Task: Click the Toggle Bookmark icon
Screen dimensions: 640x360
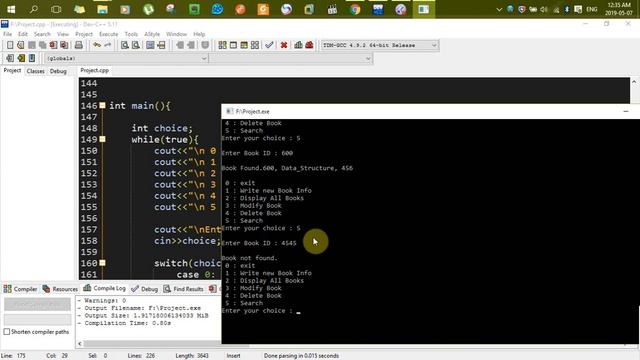Action: click(x=21, y=58)
